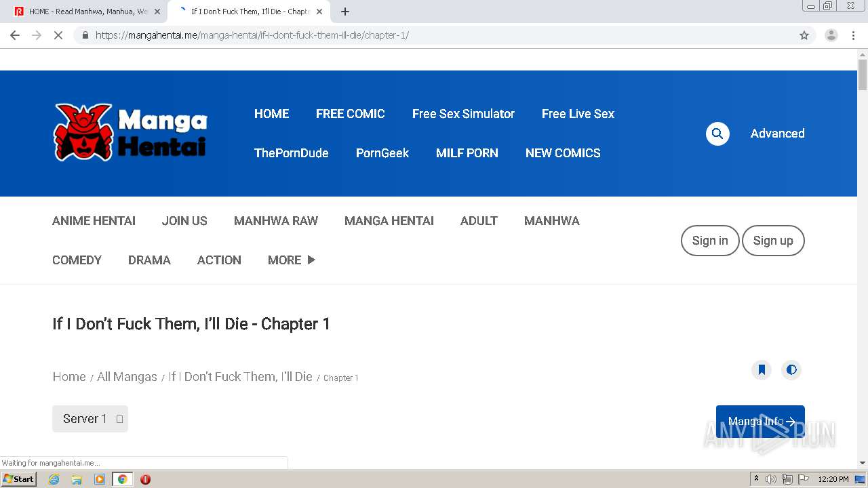Click the browser forward arrow

tap(37, 35)
